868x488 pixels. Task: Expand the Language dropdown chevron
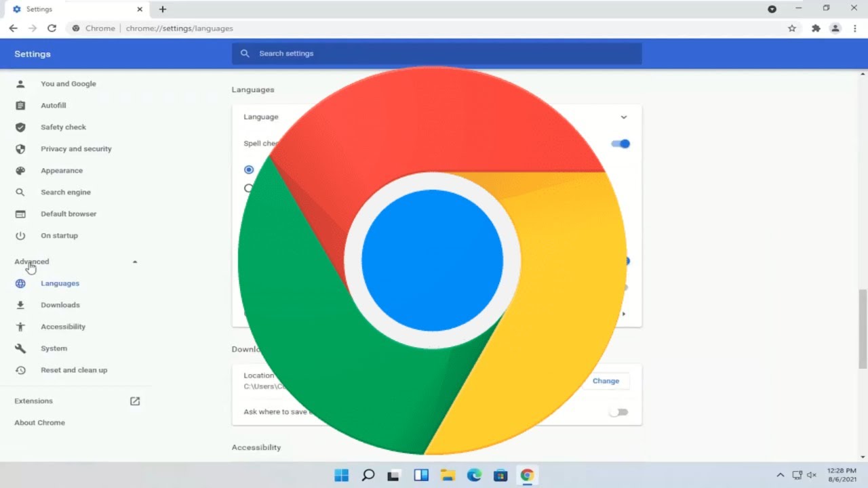tap(623, 117)
